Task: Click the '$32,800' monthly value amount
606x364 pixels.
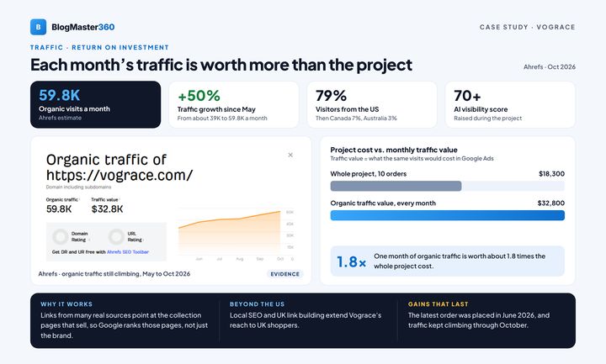Action: point(550,203)
